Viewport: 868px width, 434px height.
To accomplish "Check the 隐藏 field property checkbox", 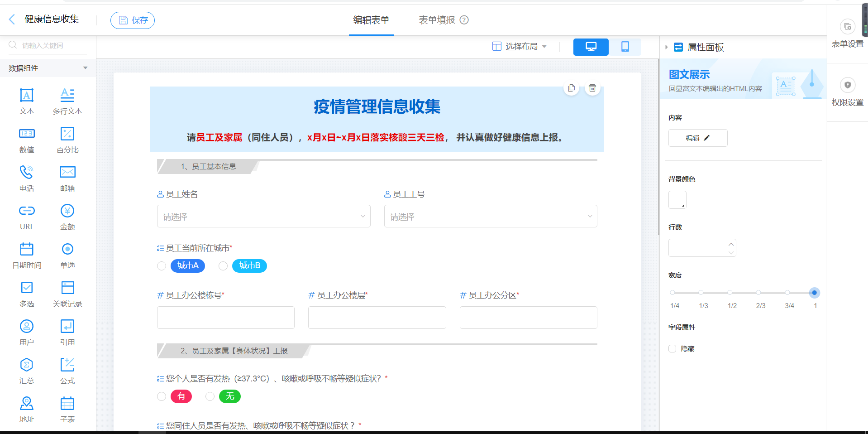I will click(x=672, y=348).
